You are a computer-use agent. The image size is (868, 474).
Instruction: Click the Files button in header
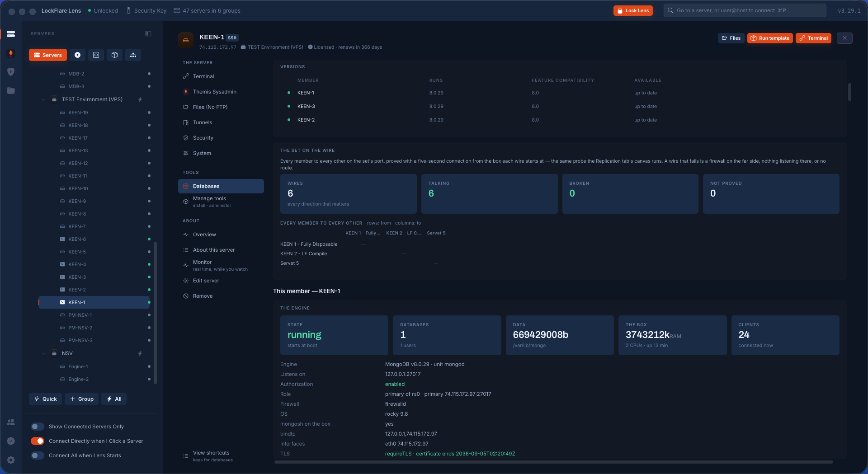pos(731,38)
